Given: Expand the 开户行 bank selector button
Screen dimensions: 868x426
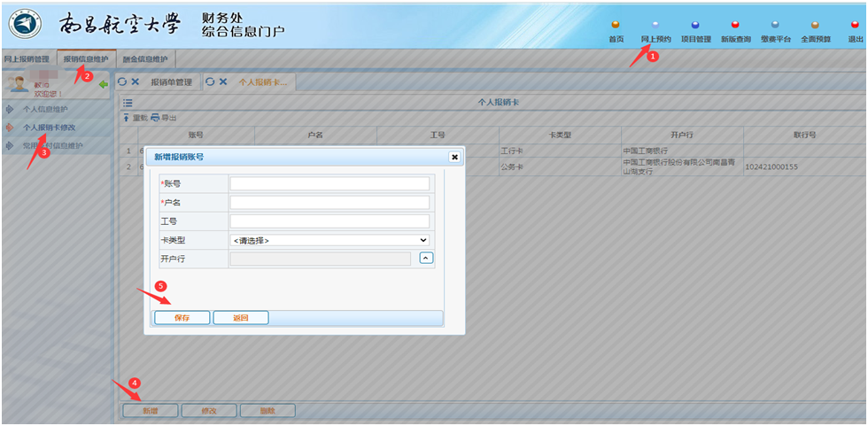Looking at the screenshot, I should click(426, 258).
